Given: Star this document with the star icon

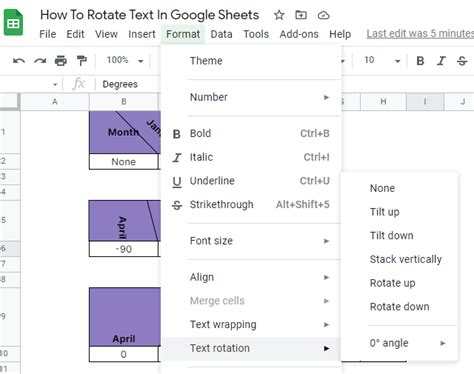Looking at the screenshot, I should (x=279, y=15).
